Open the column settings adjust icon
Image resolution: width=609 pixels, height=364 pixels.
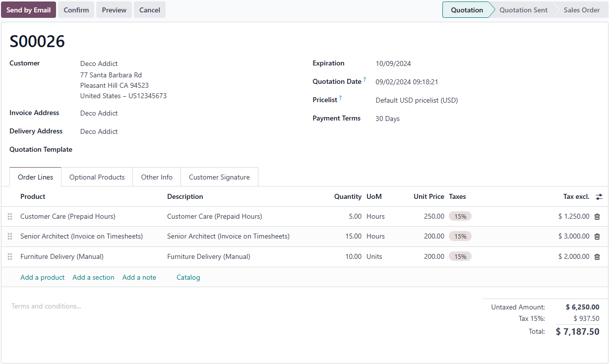pos(599,197)
